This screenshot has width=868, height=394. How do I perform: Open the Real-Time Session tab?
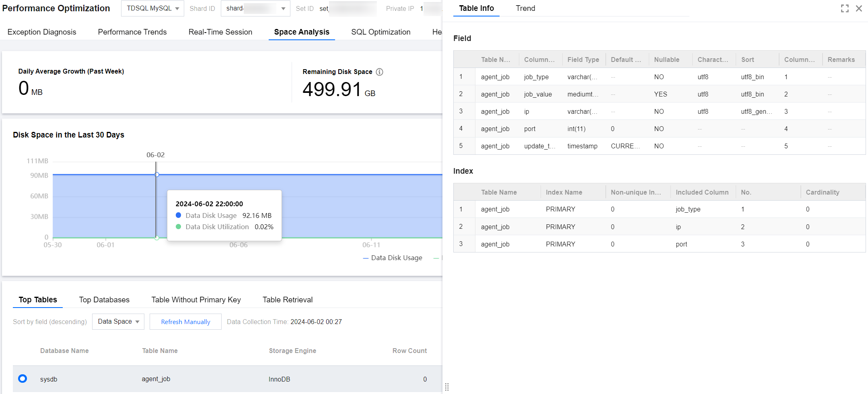pyautogui.click(x=220, y=32)
